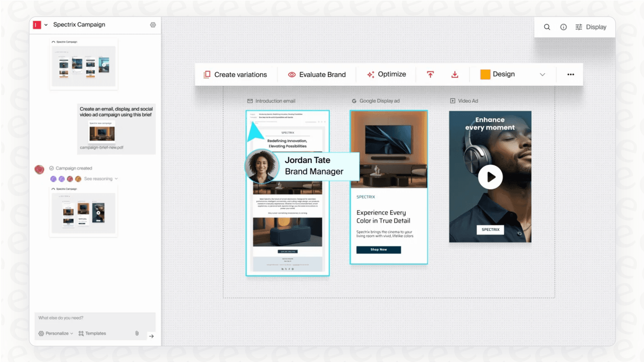Switch to the Display panel
Image resolution: width=644 pixels, height=362 pixels.
[x=592, y=27]
